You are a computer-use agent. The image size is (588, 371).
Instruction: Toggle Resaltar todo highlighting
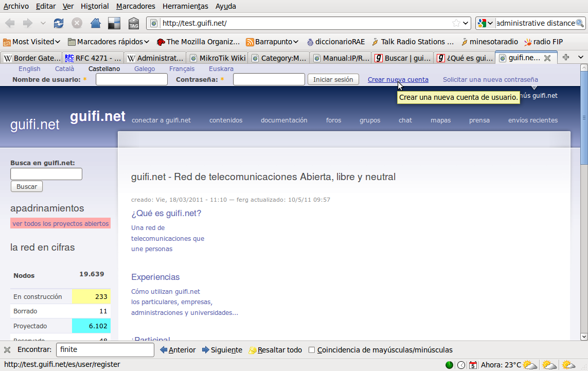(275, 350)
